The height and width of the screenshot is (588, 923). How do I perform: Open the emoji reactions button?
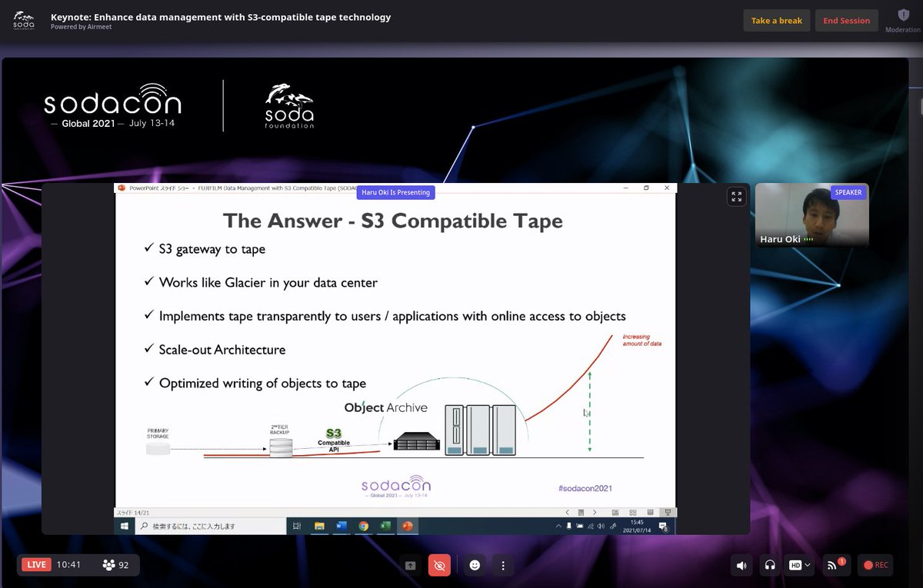tap(475, 565)
